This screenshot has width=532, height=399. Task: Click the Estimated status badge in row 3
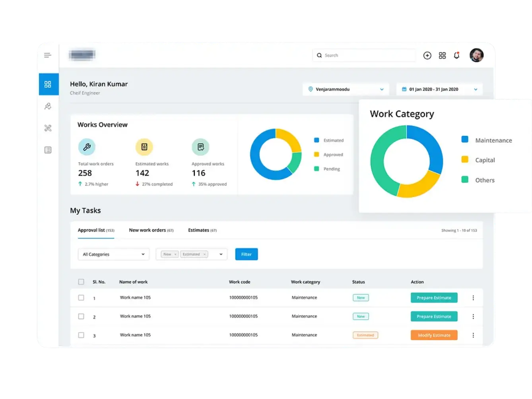pos(365,335)
